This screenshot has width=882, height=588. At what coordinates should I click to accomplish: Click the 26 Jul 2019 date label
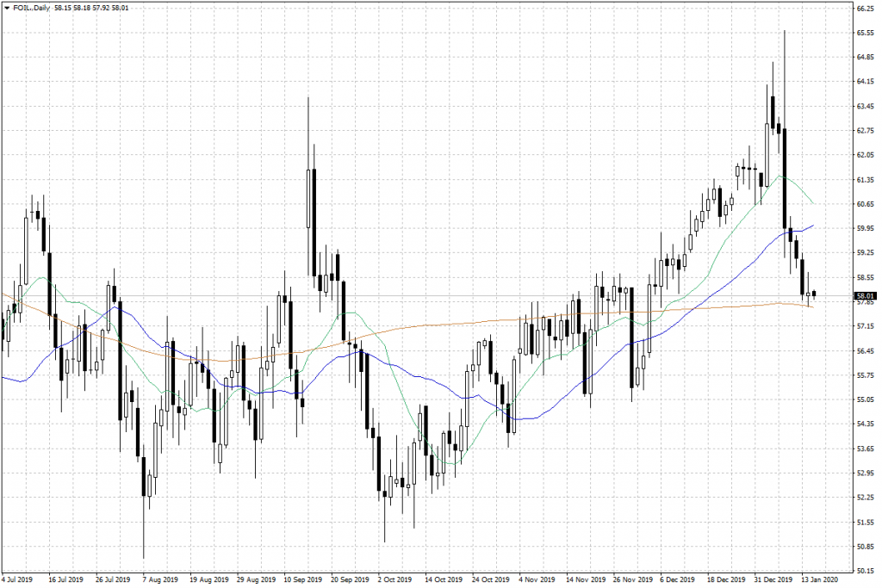113,579
